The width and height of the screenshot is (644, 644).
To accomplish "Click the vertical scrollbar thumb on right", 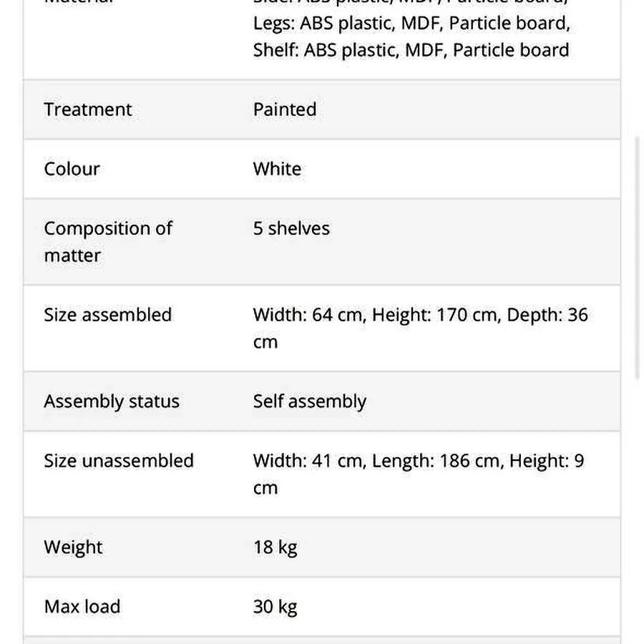I will 638,258.
